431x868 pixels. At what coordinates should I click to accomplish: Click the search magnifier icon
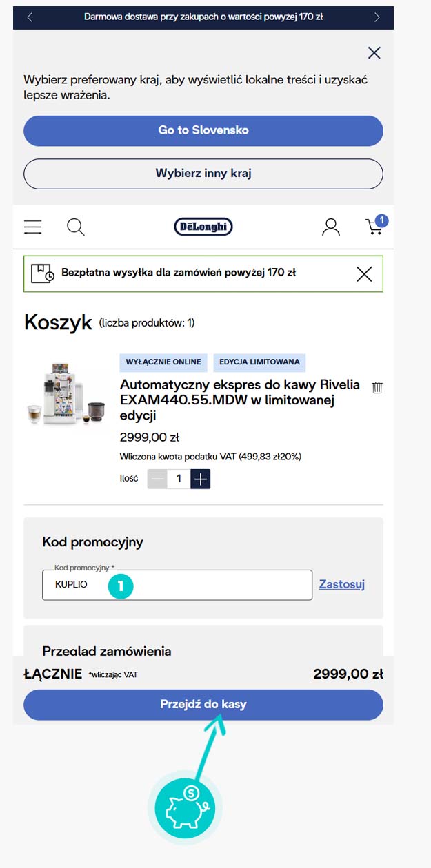tap(76, 227)
